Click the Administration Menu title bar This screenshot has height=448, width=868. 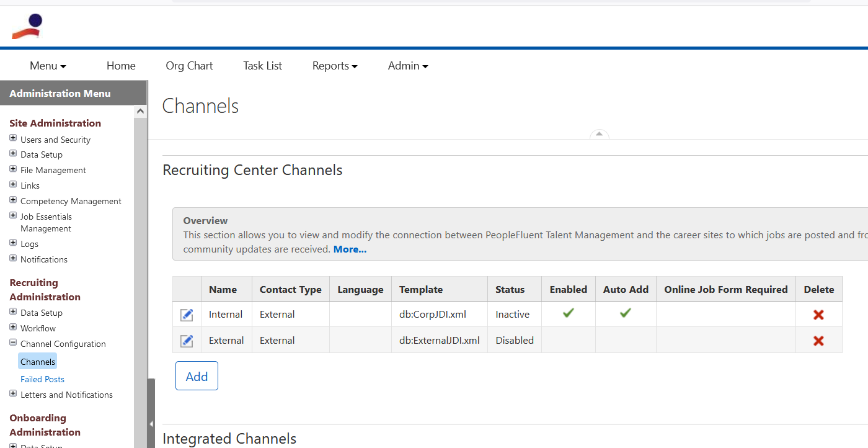click(73, 93)
